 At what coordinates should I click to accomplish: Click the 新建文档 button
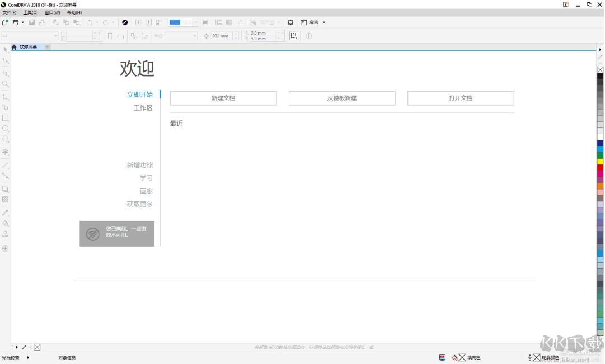click(223, 98)
